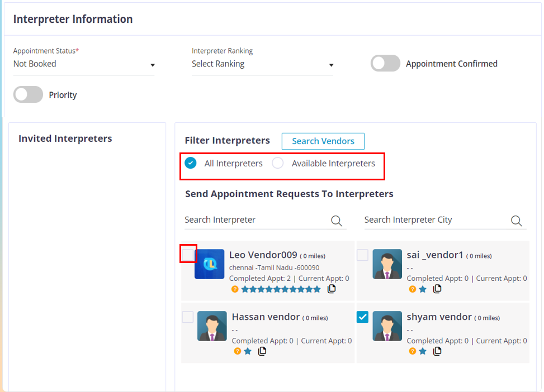Click the Search Interpreter magnifier icon
Viewport: 544px width, 392px height.
tap(337, 221)
